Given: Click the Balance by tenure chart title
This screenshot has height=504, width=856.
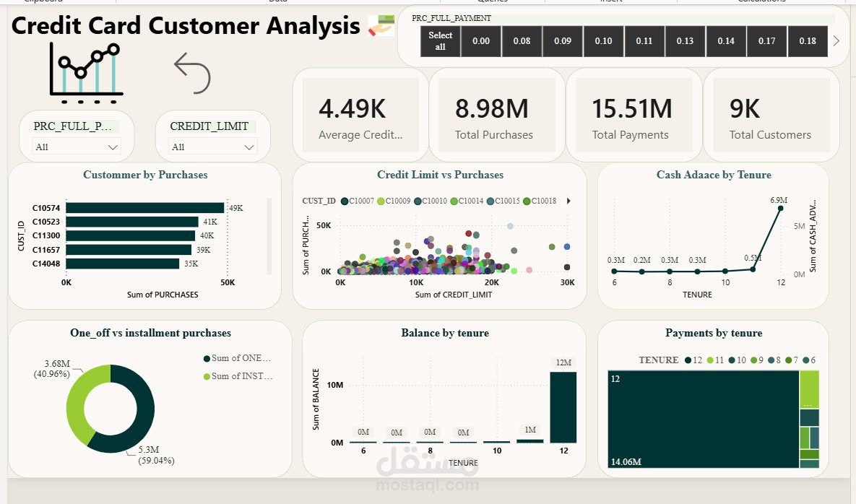Looking at the screenshot, I should point(445,333).
